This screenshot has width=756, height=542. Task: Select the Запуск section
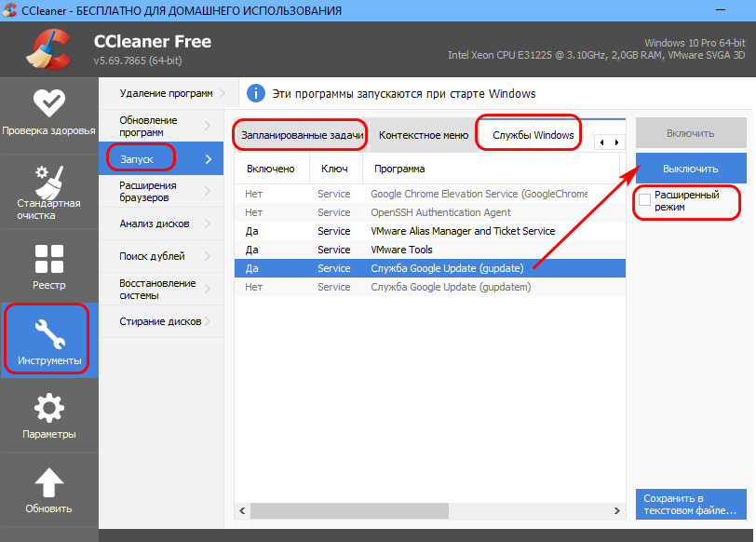(x=161, y=158)
